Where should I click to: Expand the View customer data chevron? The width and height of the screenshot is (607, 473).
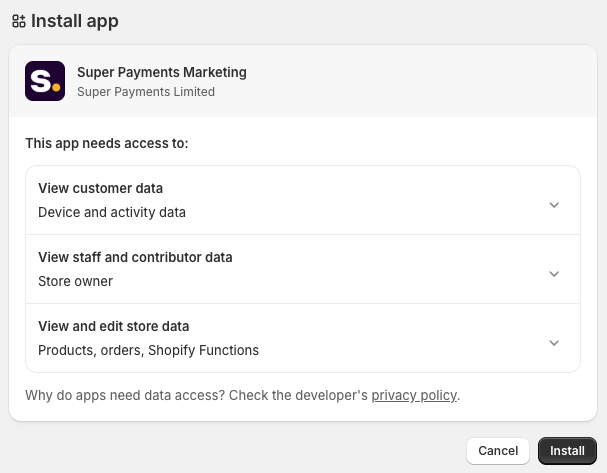coord(555,205)
